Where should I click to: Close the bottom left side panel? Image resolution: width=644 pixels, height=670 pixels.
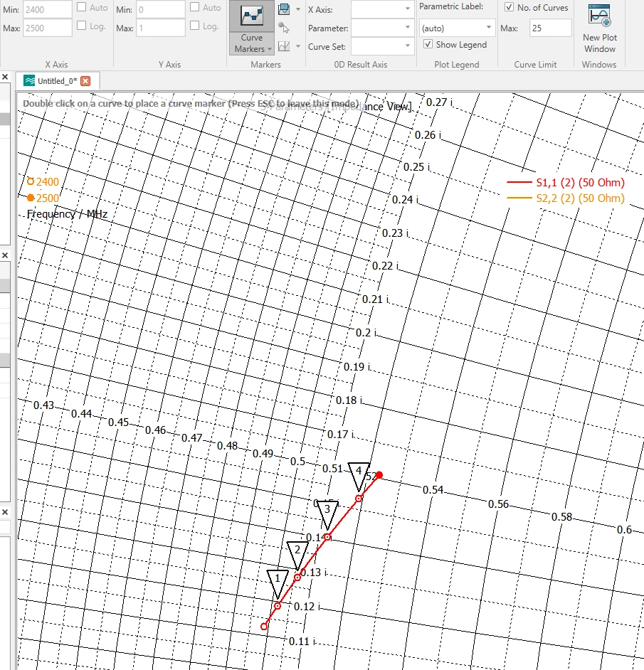(x=5, y=512)
